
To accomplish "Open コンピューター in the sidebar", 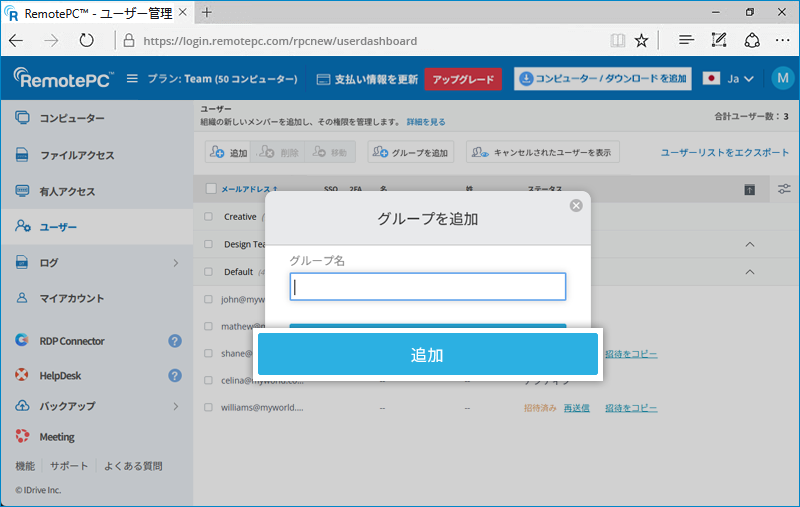I will (x=72, y=118).
